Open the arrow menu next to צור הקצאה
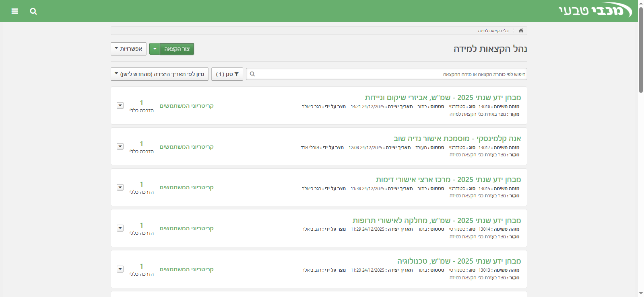 (x=155, y=49)
